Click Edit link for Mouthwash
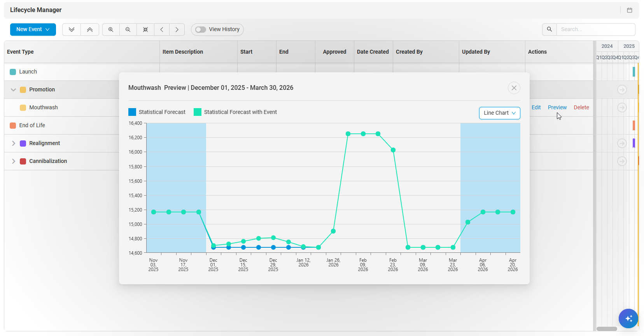644x336 pixels. [536, 107]
